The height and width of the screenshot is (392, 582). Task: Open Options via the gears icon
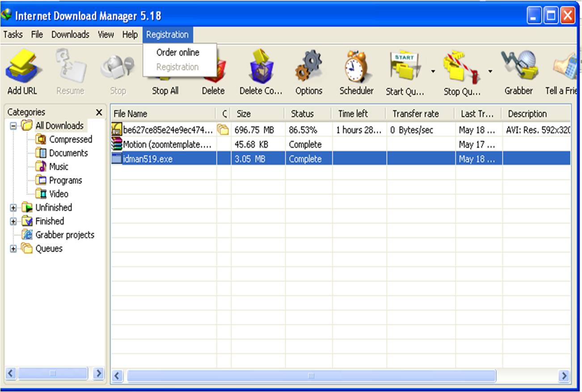pos(309,66)
